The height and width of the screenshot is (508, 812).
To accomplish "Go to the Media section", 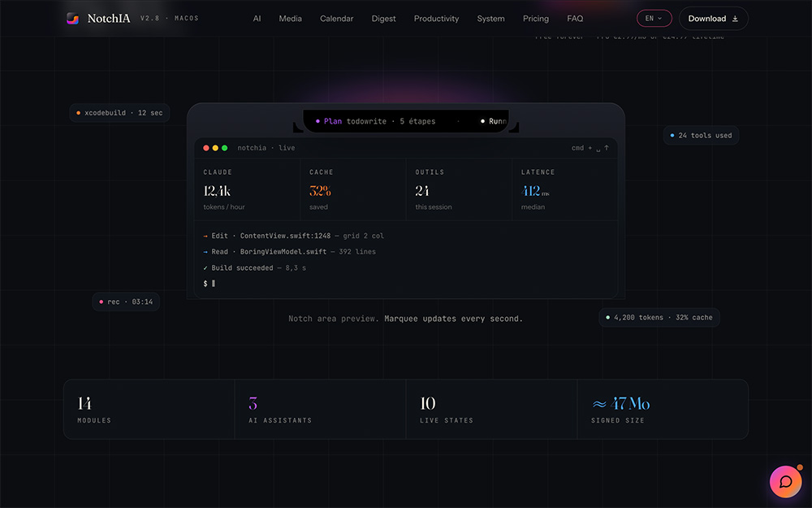I will click(x=290, y=19).
